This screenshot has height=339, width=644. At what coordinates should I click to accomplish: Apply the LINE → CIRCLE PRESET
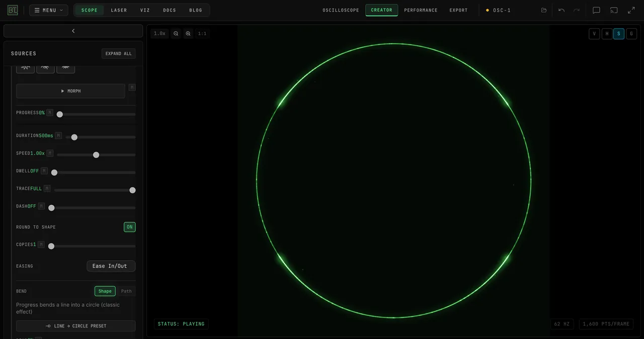tap(76, 326)
